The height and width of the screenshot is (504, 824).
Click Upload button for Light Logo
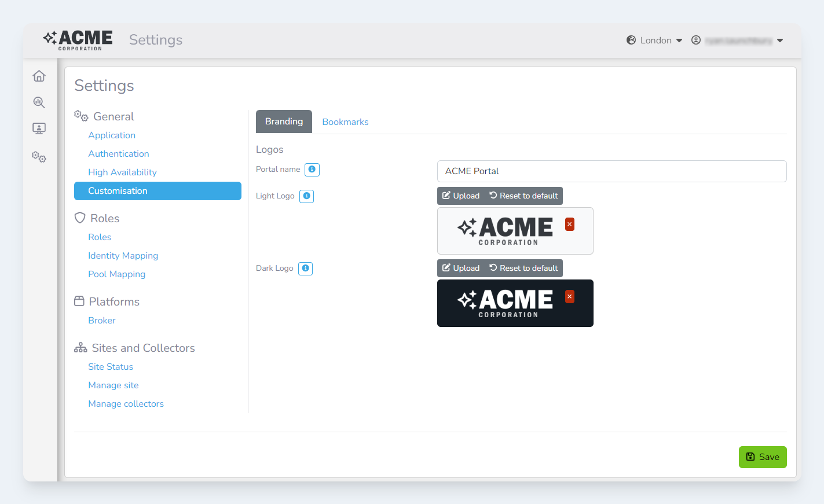tap(461, 196)
